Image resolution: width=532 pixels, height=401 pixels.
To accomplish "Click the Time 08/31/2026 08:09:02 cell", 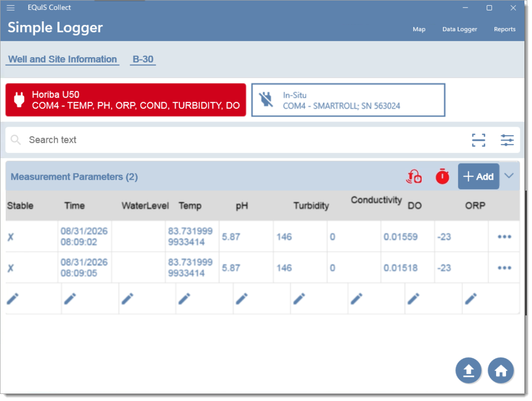I will point(84,236).
